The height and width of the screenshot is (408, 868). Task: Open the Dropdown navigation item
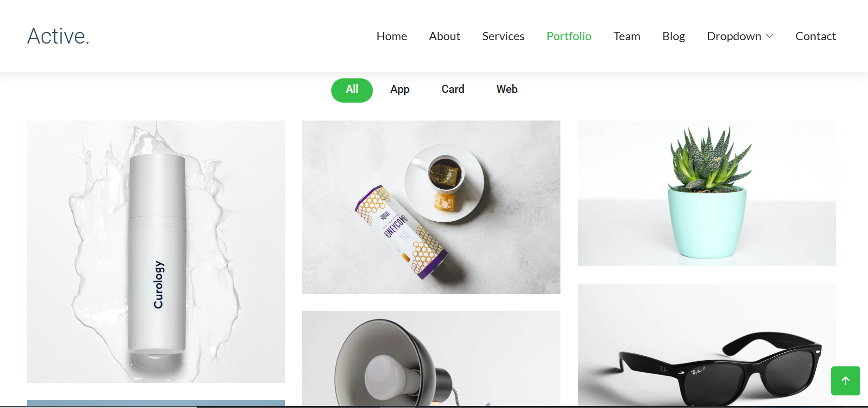[x=740, y=36]
